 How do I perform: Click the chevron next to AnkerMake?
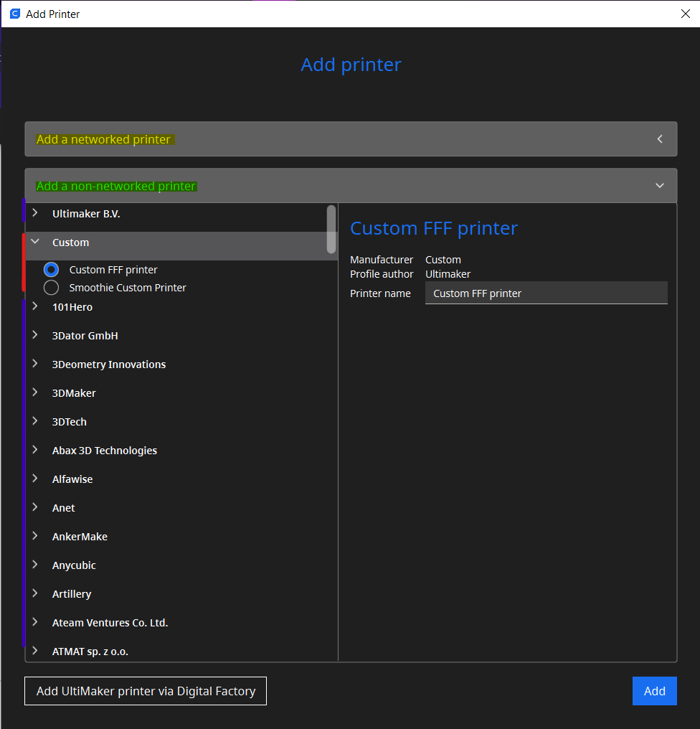click(x=35, y=535)
